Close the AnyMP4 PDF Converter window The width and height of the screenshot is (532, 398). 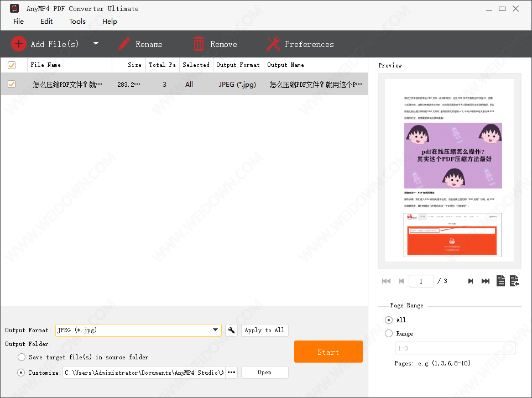516,9
